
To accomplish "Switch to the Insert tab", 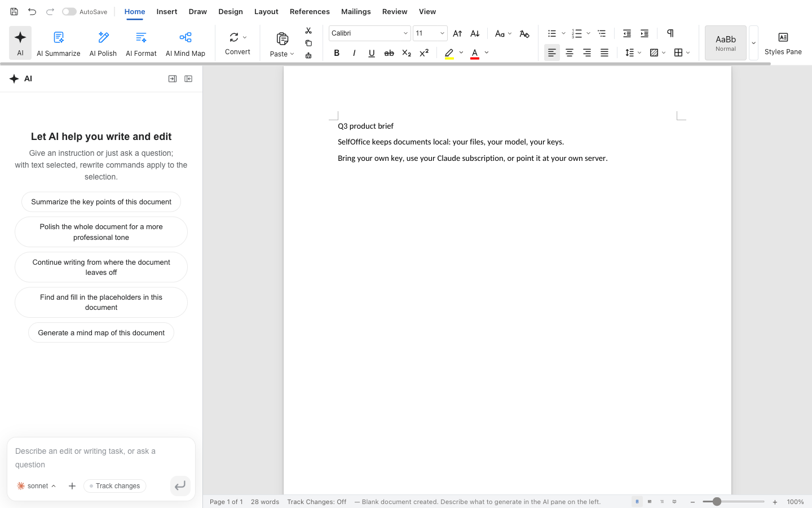I will [167, 12].
